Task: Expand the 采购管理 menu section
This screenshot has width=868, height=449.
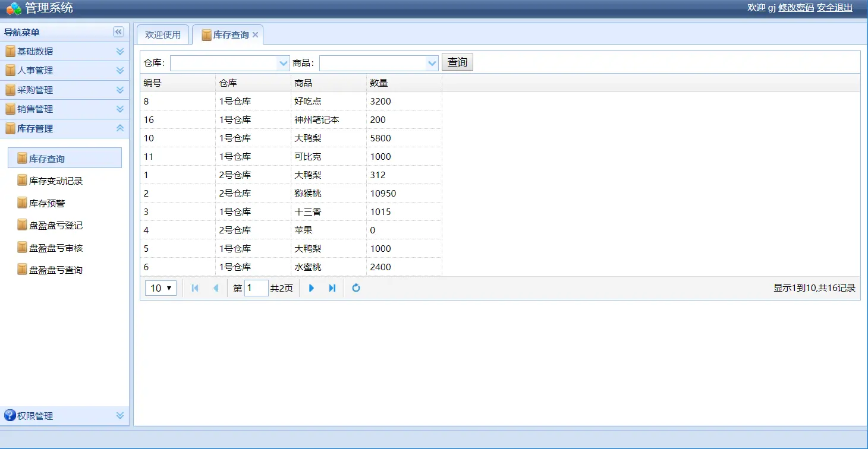Action: (120, 90)
